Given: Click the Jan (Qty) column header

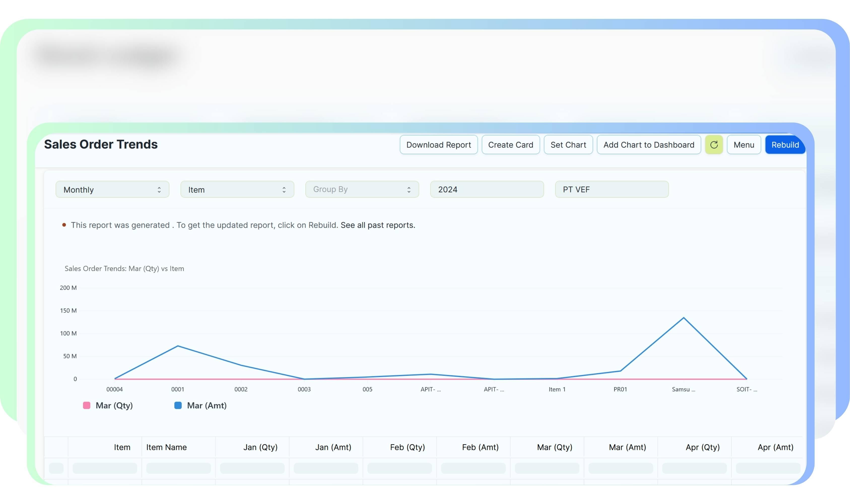Looking at the screenshot, I should pos(260,447).
